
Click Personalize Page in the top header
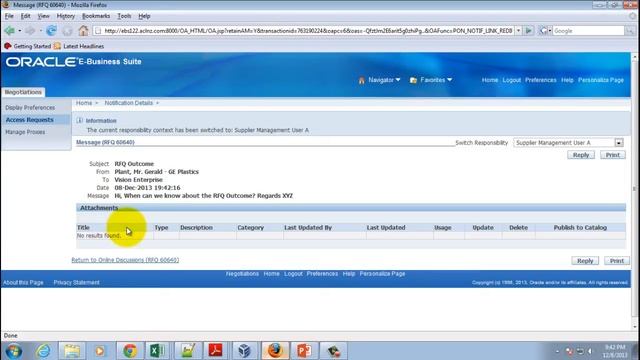coord(601,80)
